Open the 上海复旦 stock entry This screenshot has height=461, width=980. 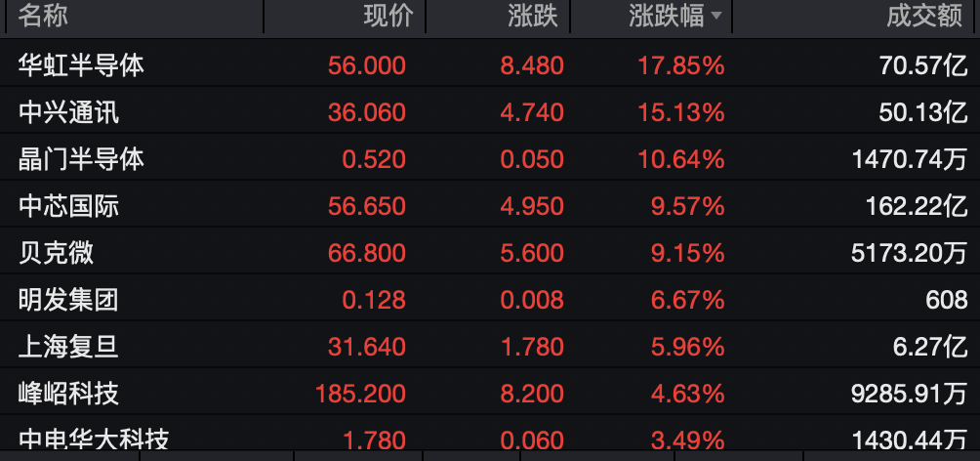(x=69, y=347)
